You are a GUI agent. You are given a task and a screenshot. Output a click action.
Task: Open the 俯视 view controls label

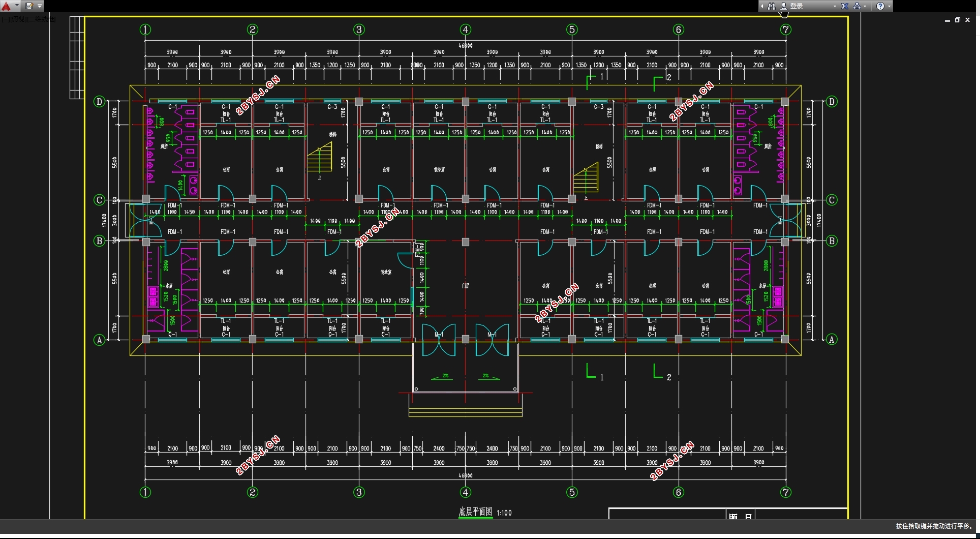pos(18,19)
